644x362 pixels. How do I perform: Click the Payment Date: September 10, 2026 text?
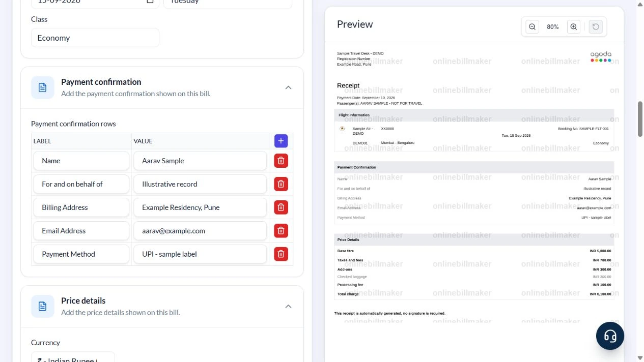pos(366,98)
